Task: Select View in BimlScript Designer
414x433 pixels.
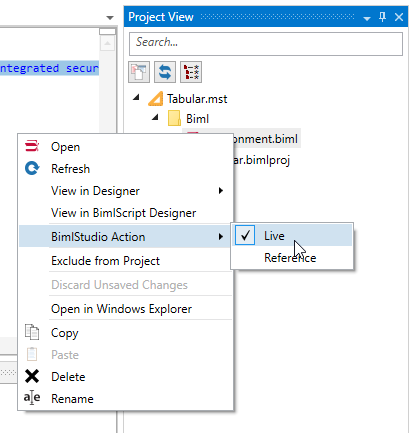Action: (126, 213)
